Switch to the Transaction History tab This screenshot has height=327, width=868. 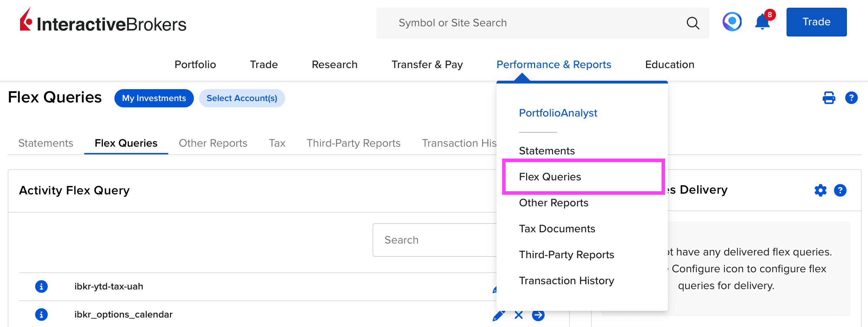459,143
